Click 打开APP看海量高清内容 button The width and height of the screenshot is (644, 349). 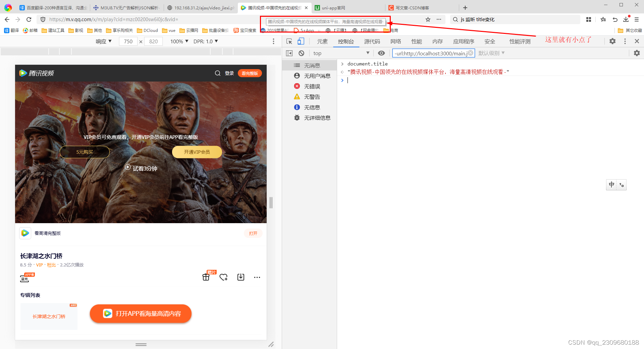141,313
